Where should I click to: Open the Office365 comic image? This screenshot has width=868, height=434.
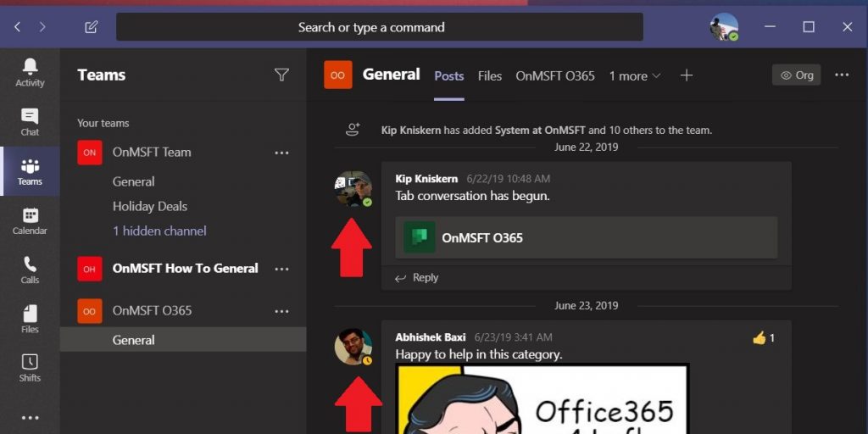(542, 398)
